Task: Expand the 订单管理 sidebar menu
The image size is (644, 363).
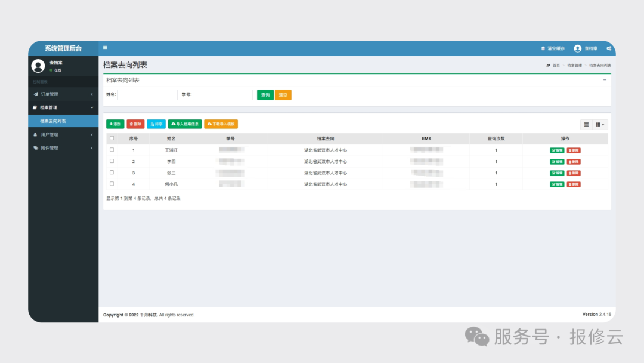Action: coord(63,94)
